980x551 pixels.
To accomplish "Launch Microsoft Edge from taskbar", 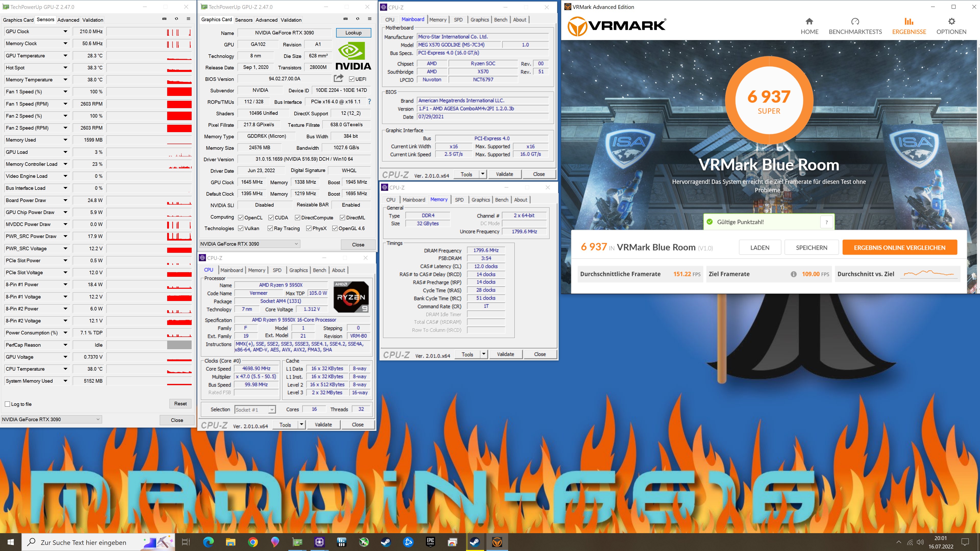I will (209, 542).
